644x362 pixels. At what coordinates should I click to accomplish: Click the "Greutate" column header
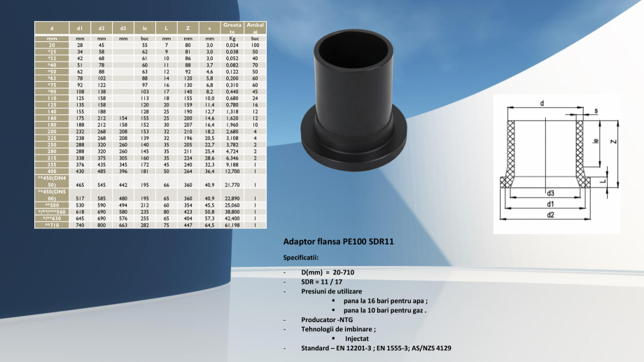pyautogui.click(x=232, y=28)
